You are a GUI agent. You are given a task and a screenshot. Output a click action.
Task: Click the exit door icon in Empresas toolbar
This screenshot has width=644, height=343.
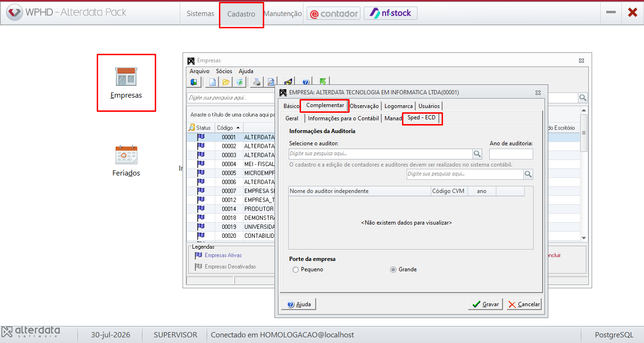(194, 82)
